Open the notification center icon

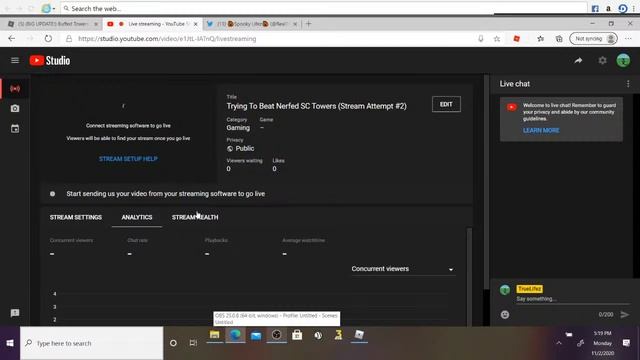click(626, 343)
